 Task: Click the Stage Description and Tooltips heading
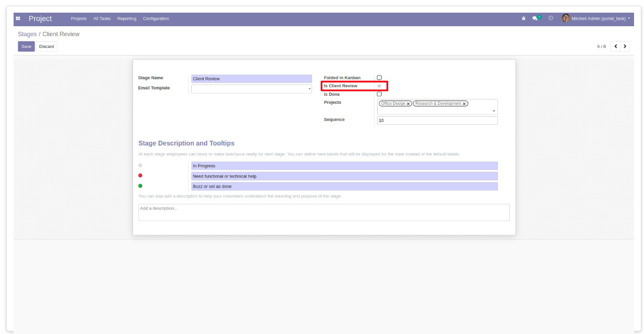[186, 143]
